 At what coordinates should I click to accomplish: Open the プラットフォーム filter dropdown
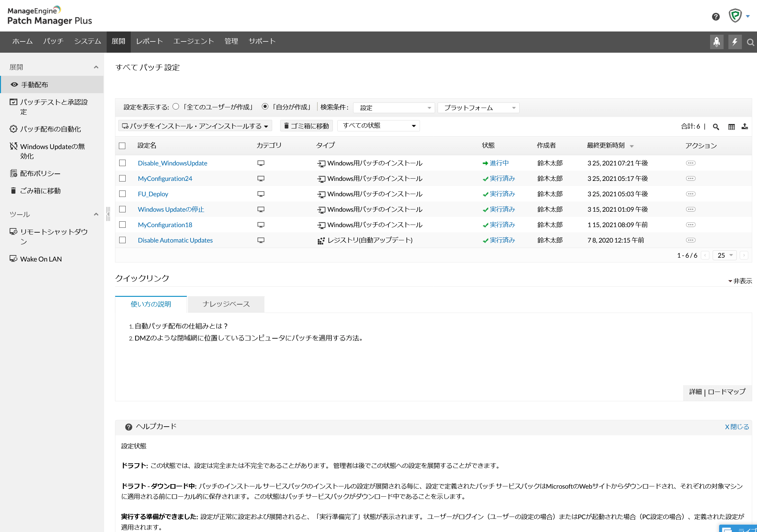tap(478, 107)
